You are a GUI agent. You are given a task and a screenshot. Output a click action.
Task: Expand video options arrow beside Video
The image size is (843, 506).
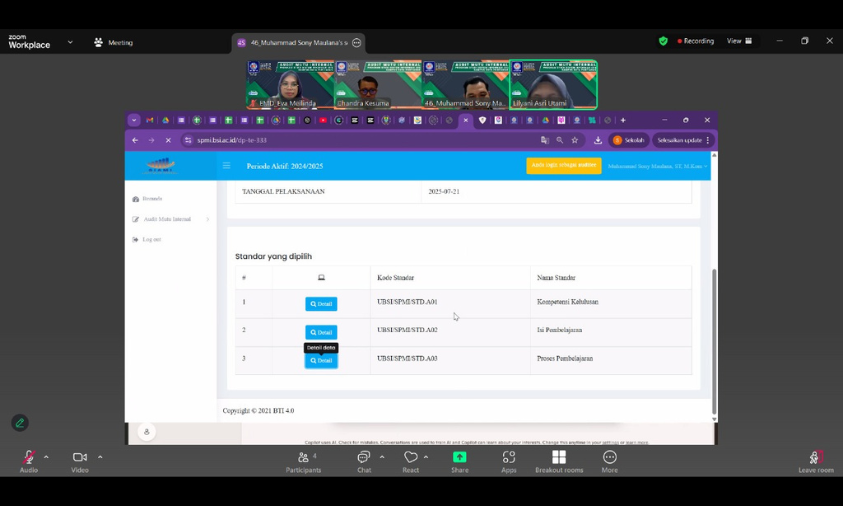point(100,457)
